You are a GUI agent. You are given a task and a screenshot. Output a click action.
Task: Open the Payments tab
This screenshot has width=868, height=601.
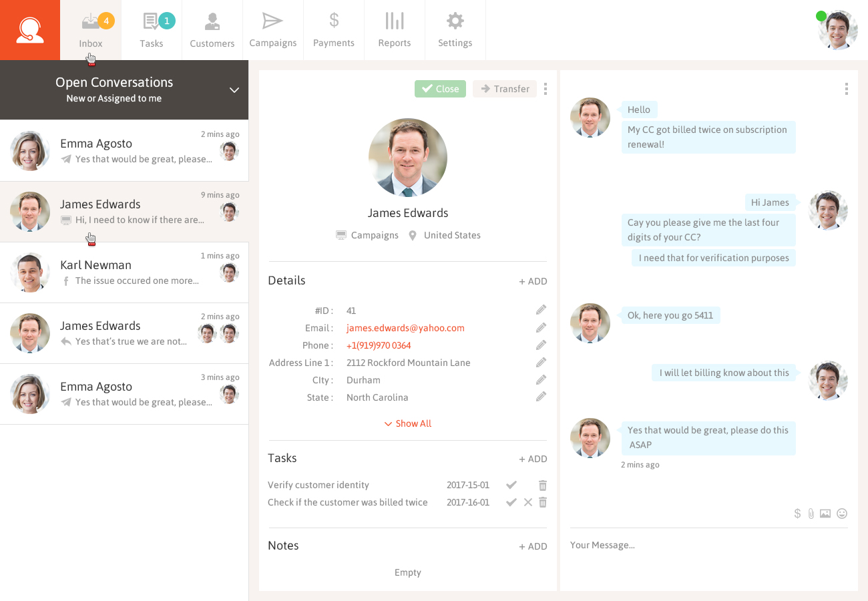click(x=334, y=30)
